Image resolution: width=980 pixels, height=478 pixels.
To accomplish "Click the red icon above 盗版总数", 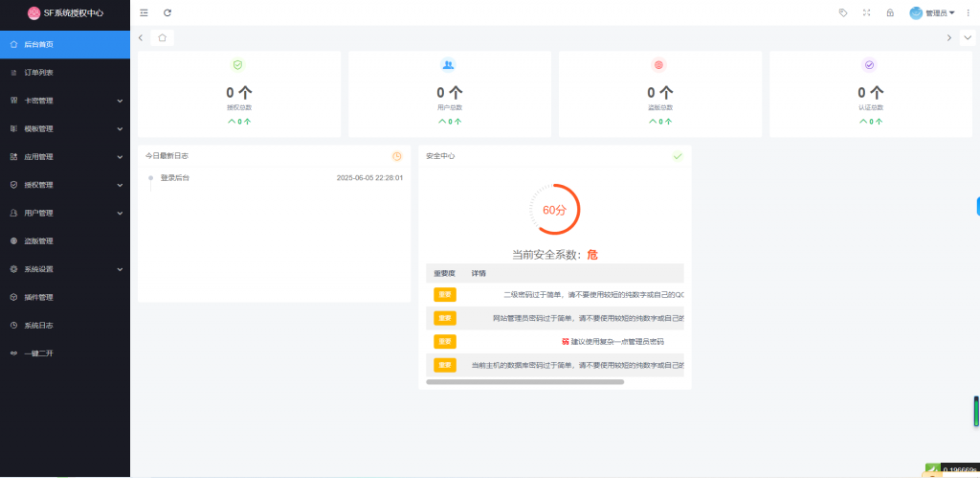I will (658, 64).
